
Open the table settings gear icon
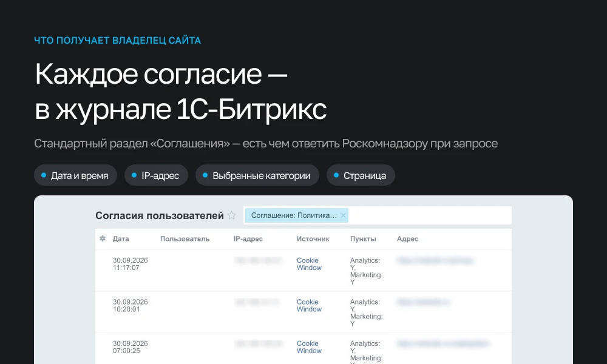103,238
